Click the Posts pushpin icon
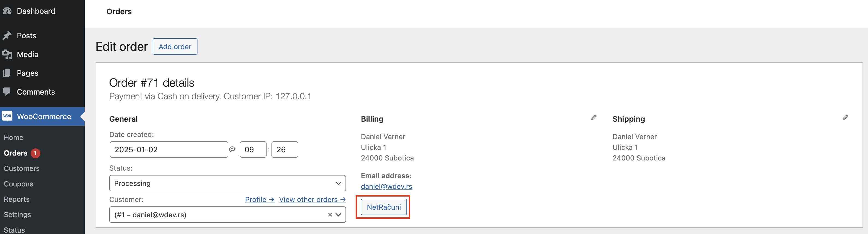 7,36
